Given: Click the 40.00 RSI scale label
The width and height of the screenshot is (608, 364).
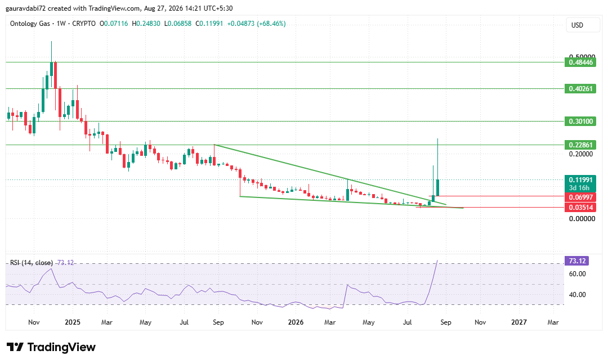Looking at the screenshot, I should 577,295.
